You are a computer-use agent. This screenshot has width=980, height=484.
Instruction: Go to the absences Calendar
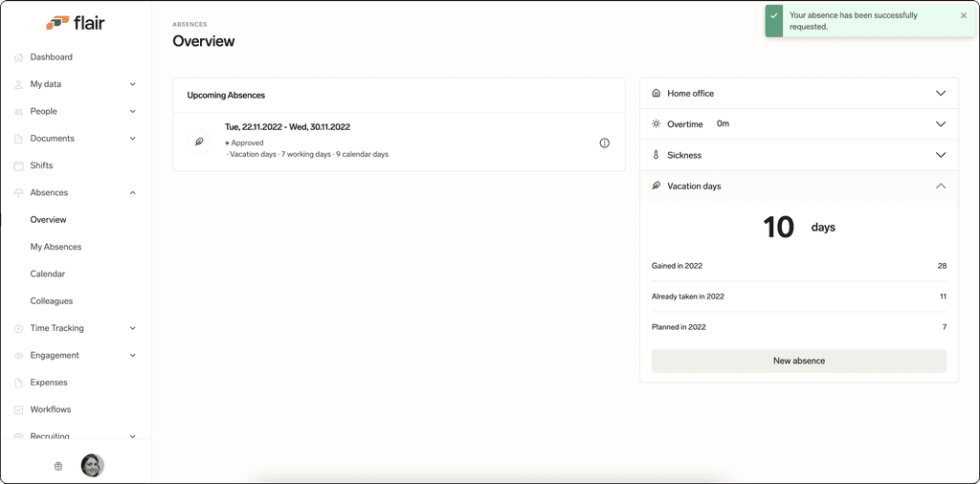48,274
